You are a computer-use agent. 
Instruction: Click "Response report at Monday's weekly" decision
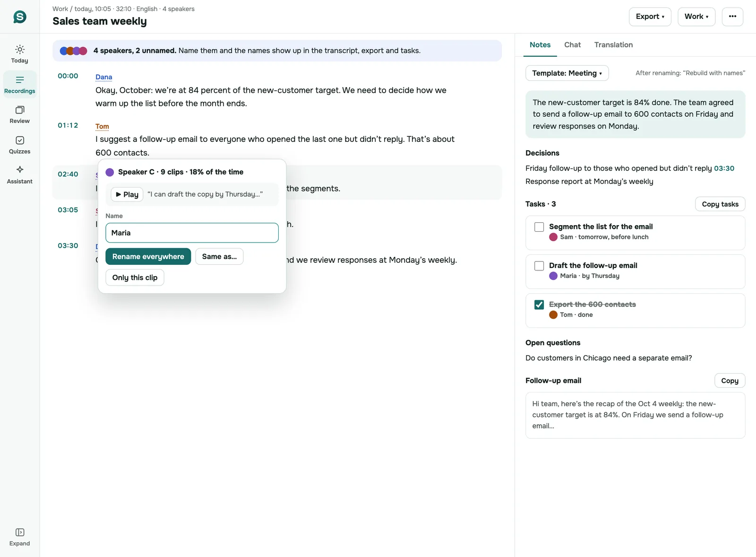589,182
